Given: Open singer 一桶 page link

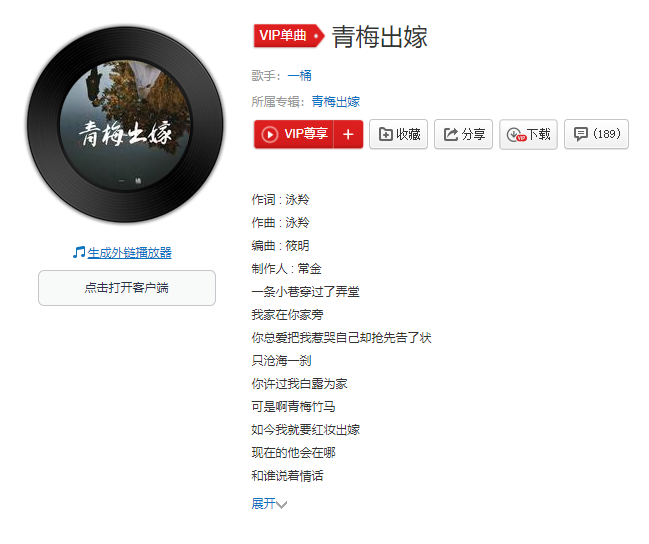Looking at the screenshot, I should tap(299, 75).
